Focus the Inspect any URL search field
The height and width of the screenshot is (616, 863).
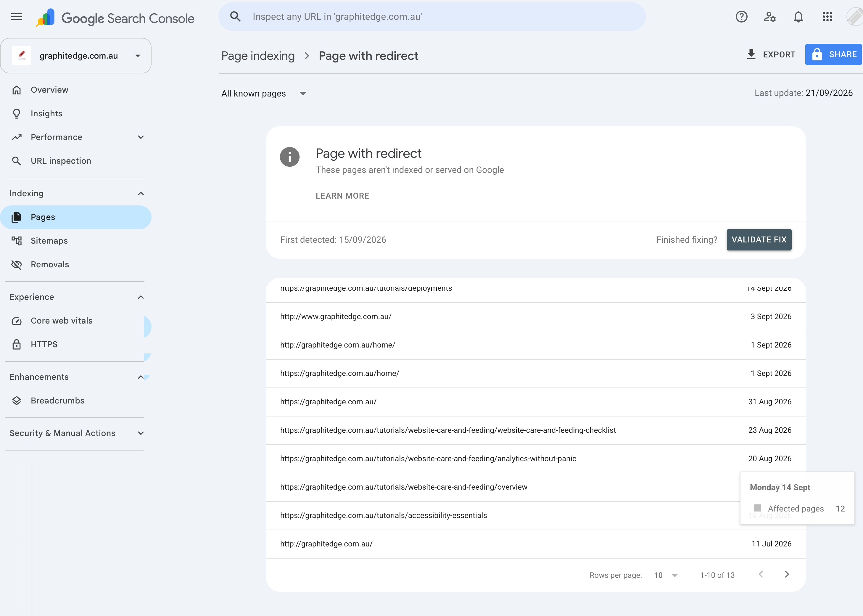click(432, 17)
